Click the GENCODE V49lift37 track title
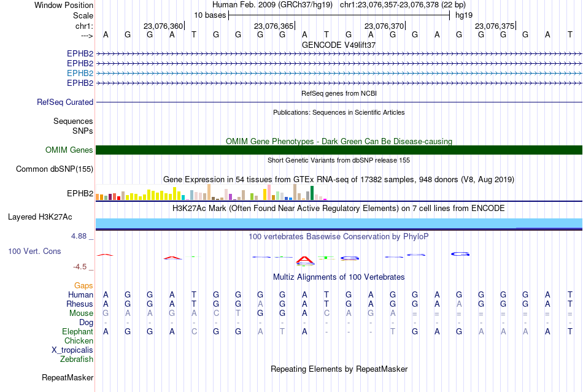Image resolution: width=583 pixels, height=392 pixels. [x=339, y=45]
